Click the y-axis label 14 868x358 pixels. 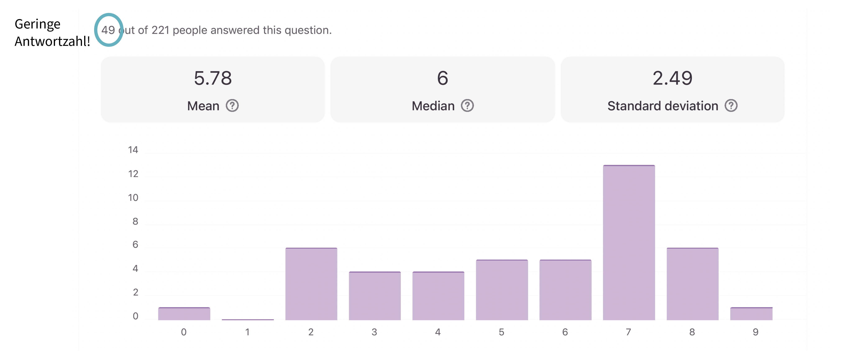click(133, 150)
